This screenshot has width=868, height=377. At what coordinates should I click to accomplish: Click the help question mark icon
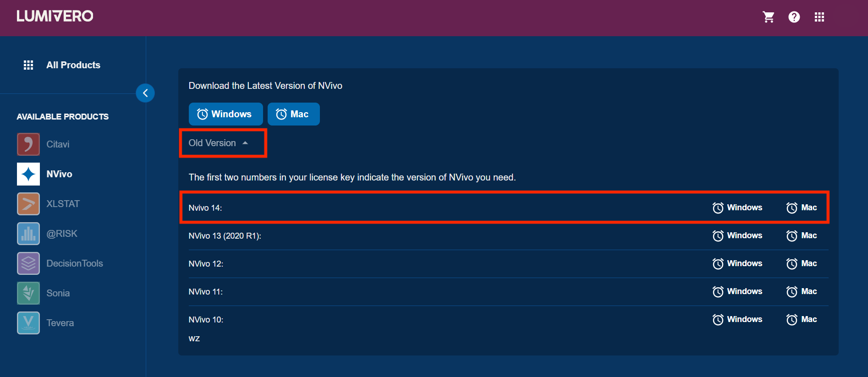(x=794, y=17)
